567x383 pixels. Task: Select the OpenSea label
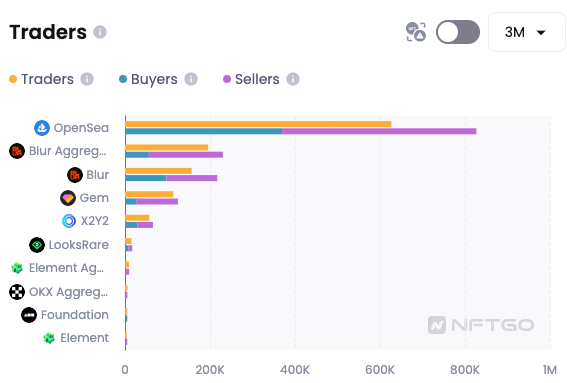pos(81,128)
